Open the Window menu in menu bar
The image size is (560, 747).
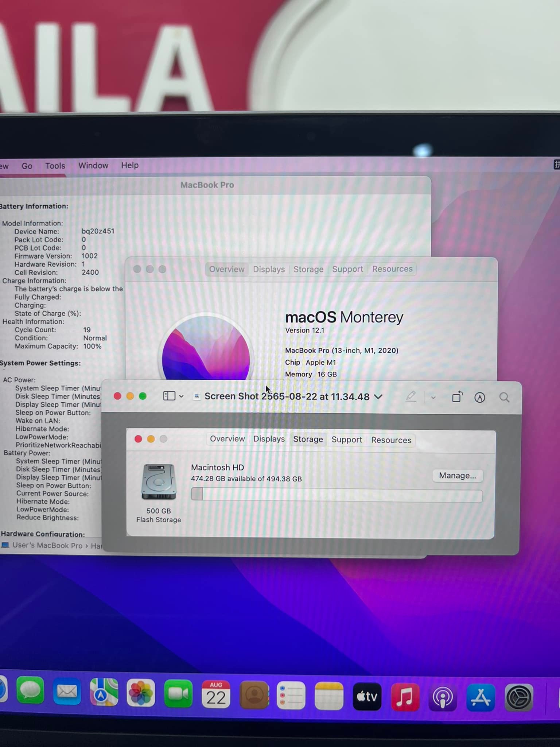[x=93, y=166]
